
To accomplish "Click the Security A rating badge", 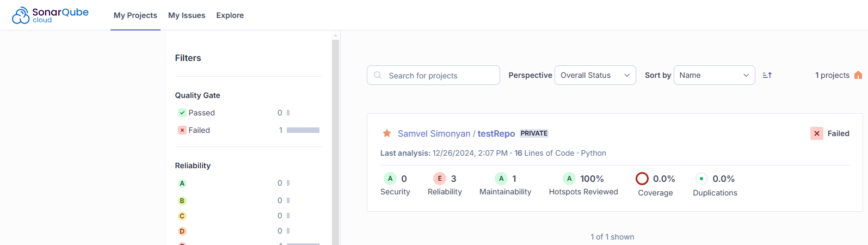I will pyautogui.click(x=390, y=179).
